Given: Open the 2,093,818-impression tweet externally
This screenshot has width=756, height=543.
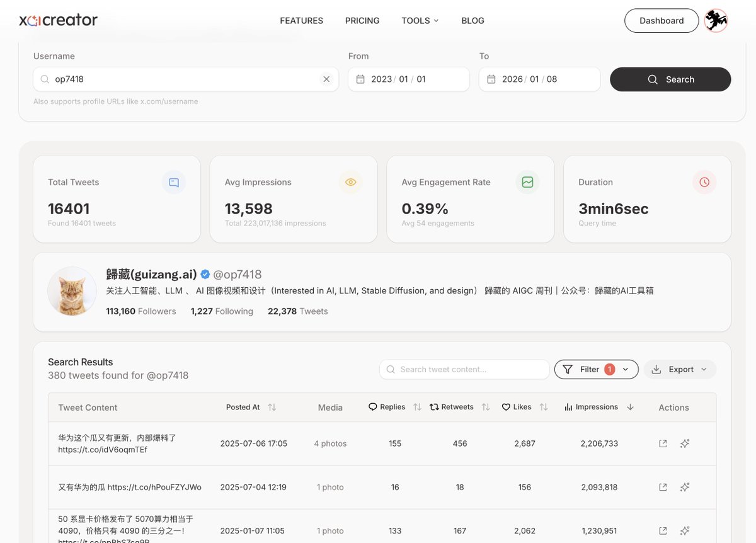Looking at the screenshot, I should [x=663, y=487].
